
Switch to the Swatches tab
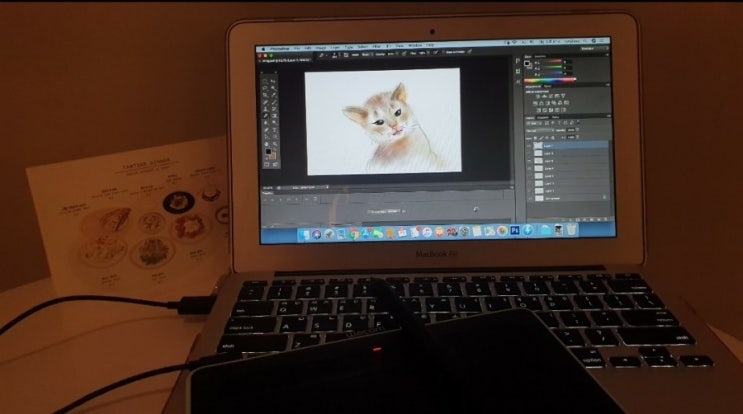pyautogui.click(x=540, y=56)
